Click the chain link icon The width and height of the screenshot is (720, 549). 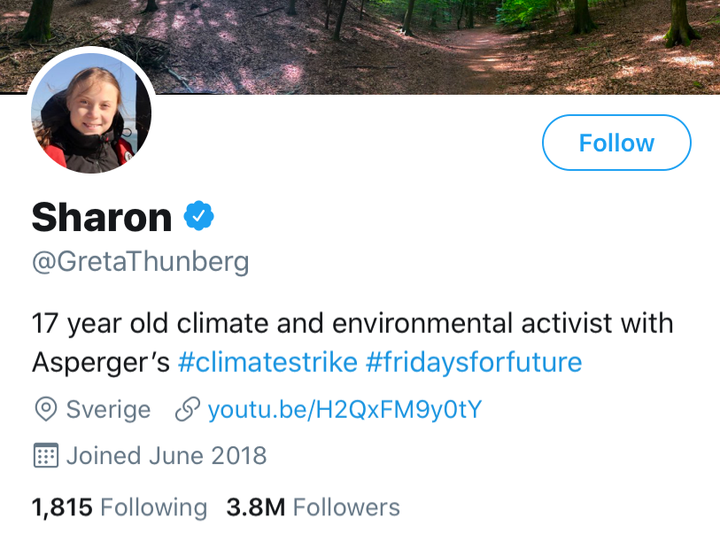pos(186,409)
